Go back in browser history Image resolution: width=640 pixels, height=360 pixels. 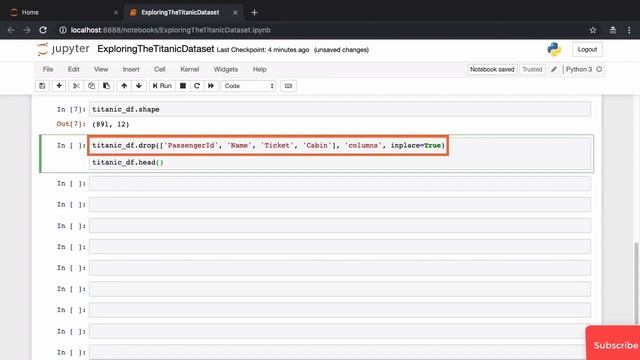coord(11,30)
